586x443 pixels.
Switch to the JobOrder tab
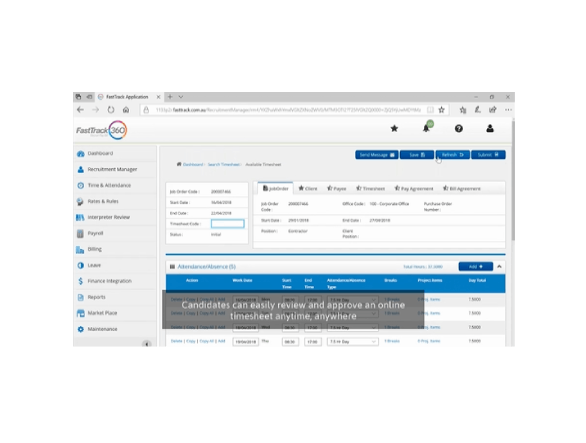point(276,188)
